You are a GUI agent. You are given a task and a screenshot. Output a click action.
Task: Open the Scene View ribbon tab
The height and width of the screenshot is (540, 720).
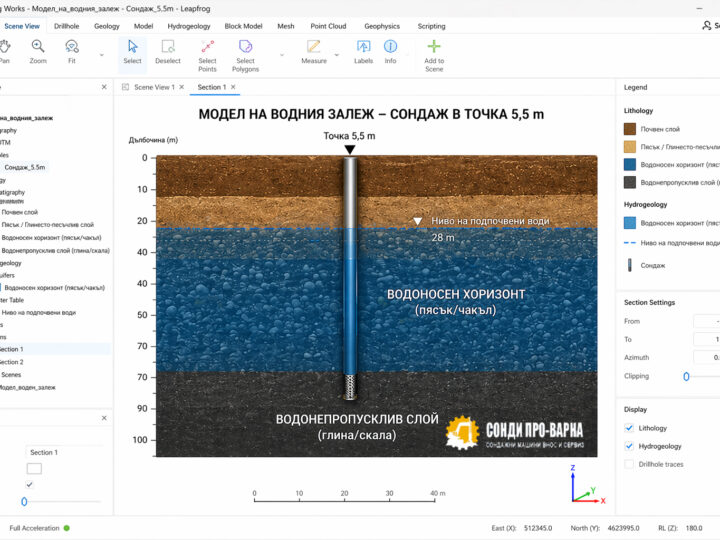pyautogui.click(x=22, y=26)
